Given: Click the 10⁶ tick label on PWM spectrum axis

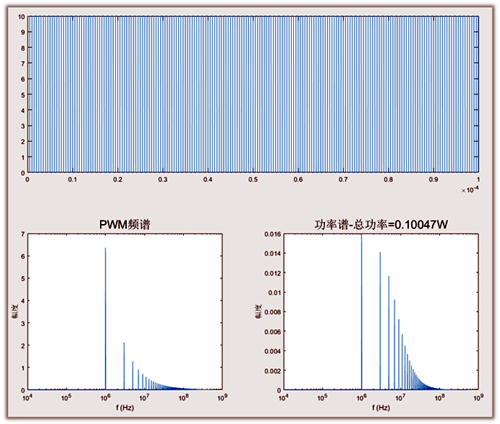Looking at the screenshot, I should (x=106, y=397).
